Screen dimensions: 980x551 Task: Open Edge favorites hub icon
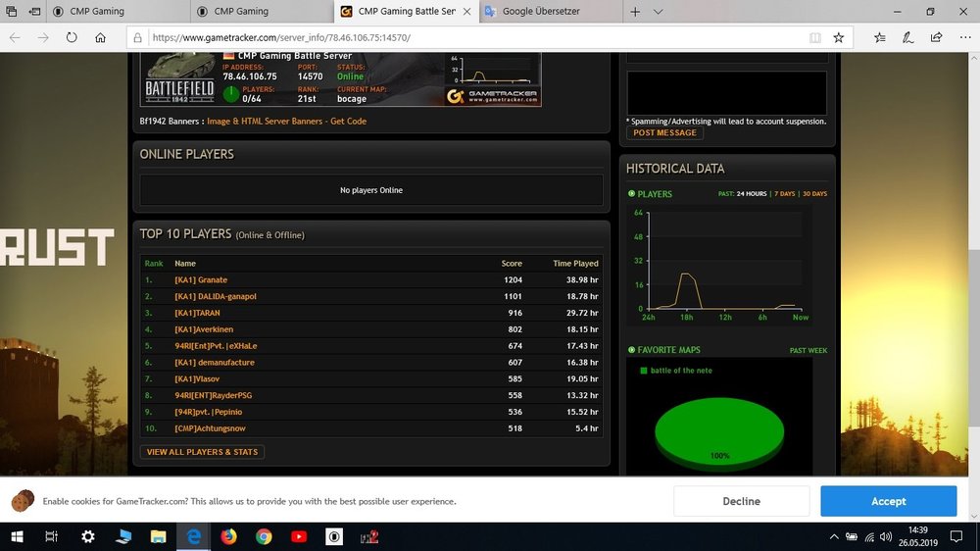pyautogui.click(x=880, y=37)
